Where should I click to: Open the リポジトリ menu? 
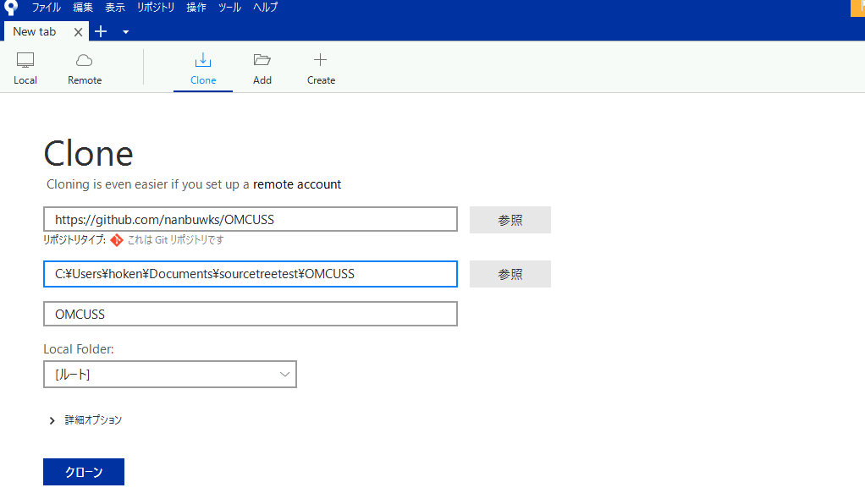point(156,7)
